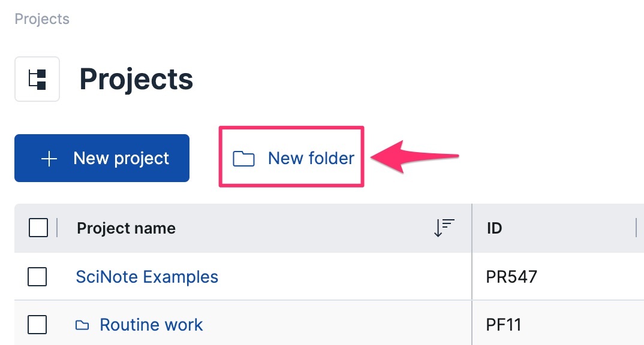Open the Routine work folder link
The image size is (644, 345).
pyautogui.click(x=151, y=325)
